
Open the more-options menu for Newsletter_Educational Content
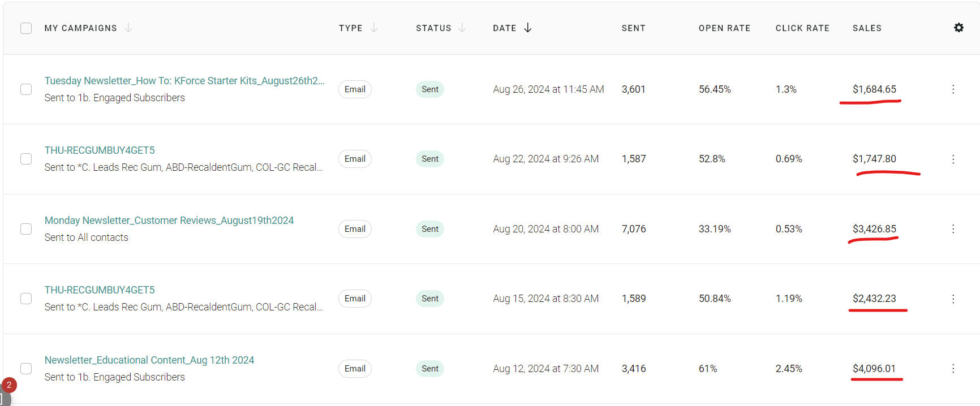(x=953, y=369)
